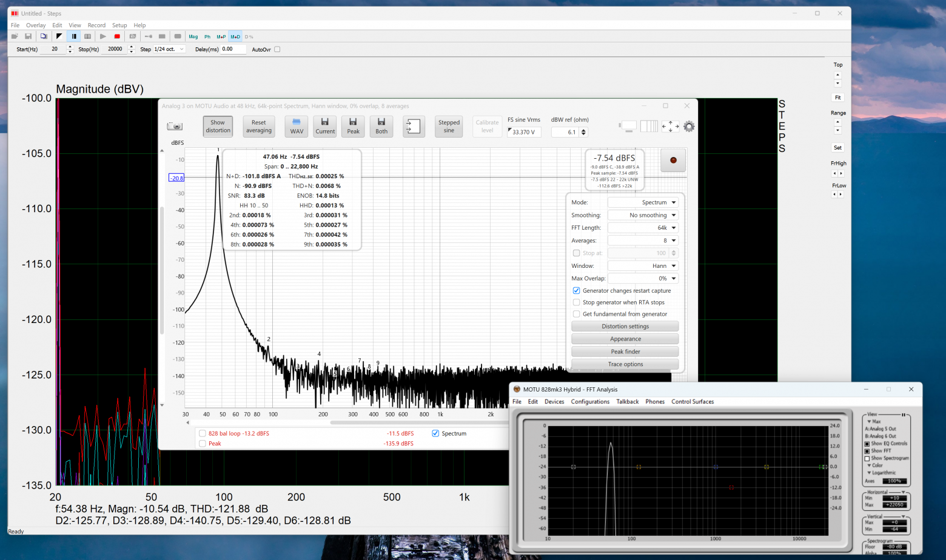Open the table grid view icon in Steps
Viewport: 946px width, 560px height.
[x=87, y=36]
